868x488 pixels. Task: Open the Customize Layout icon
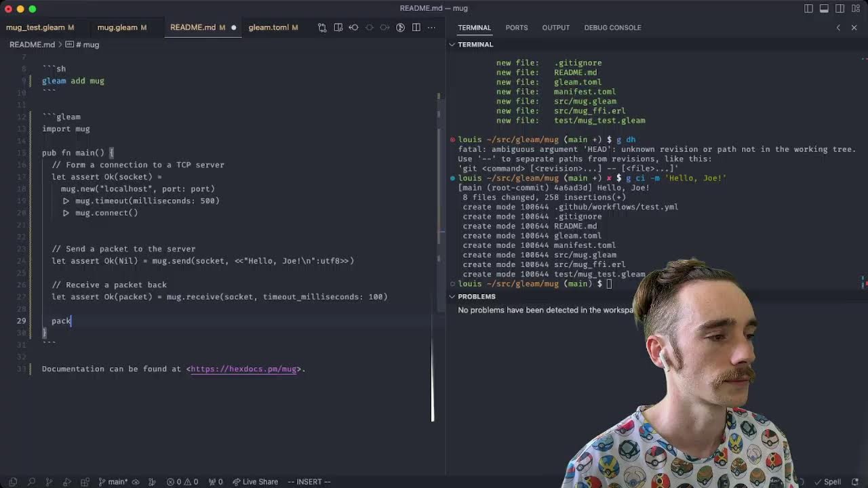(x=856, y=9)
